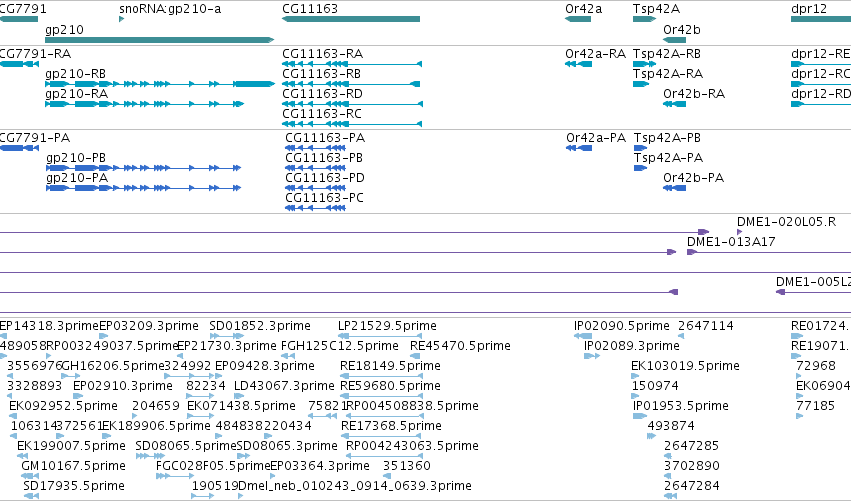
Task: Click the Or42a gene label
Action: point(583,9)
